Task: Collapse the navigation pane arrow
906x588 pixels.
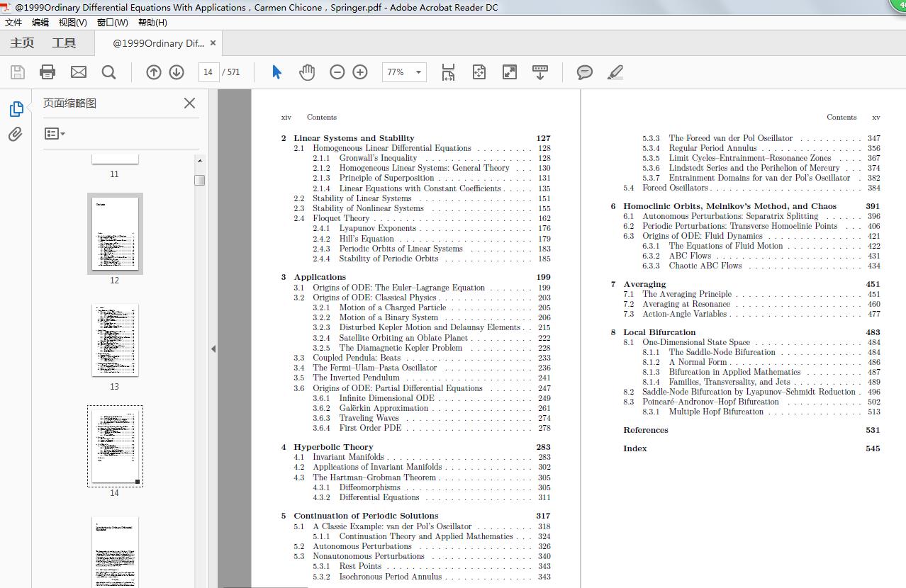Action: click(213, 349)
